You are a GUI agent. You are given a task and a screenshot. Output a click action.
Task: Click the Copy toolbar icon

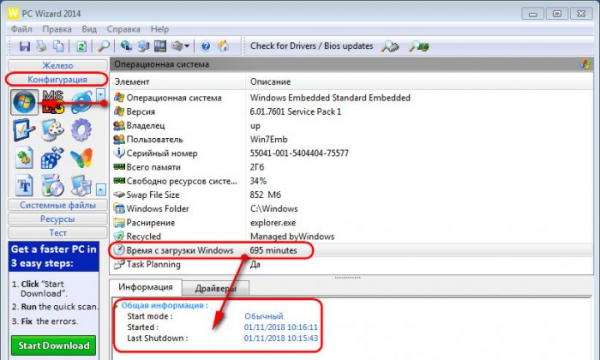tap(58, 46)
